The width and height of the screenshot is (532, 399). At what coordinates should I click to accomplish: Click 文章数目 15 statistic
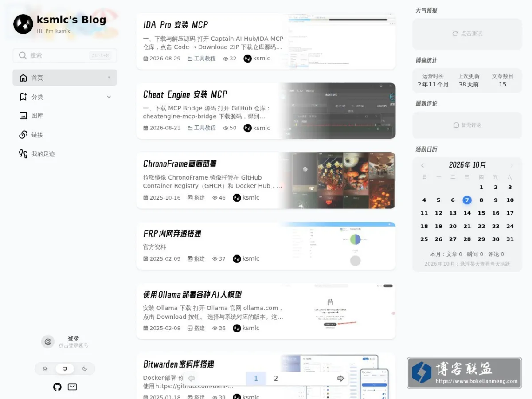coord(502,80)
